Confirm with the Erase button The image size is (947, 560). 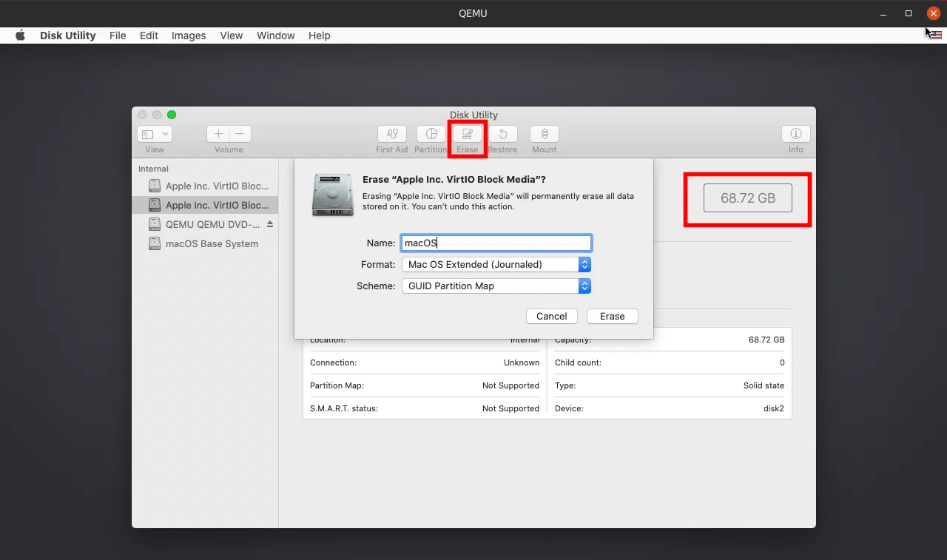[613, 316]
